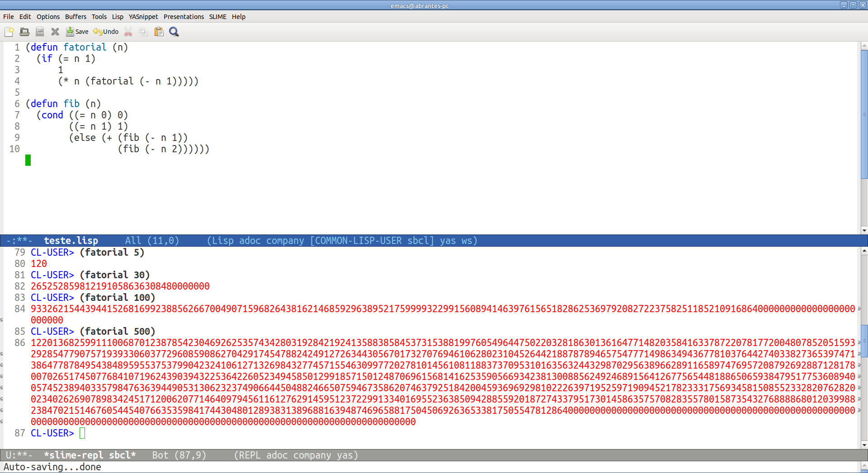
Task: Click the editor pane's scroll down arrow
Action: coord(864,230)
